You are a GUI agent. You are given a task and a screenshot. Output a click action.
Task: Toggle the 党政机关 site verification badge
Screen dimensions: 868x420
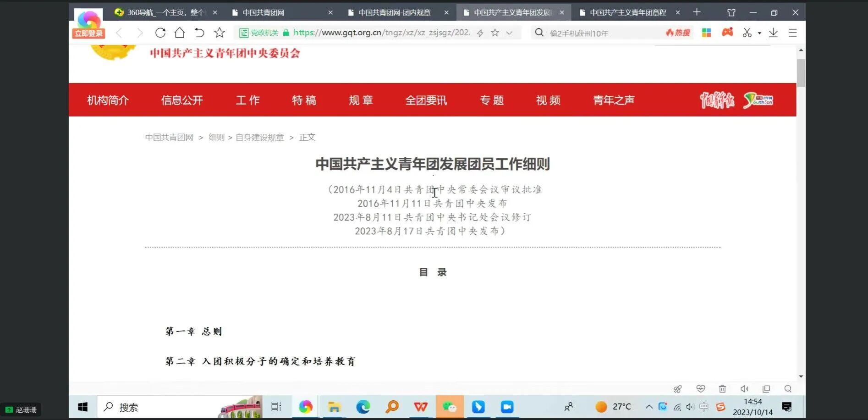pos(259,33)
